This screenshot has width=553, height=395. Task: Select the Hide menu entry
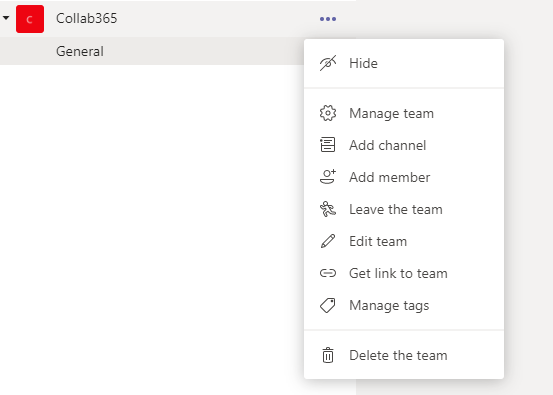click(x=404, y=63)
